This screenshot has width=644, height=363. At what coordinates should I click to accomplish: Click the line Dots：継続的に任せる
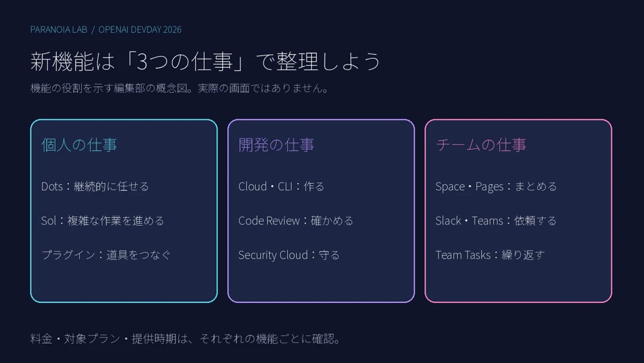[x=95, y=186]
